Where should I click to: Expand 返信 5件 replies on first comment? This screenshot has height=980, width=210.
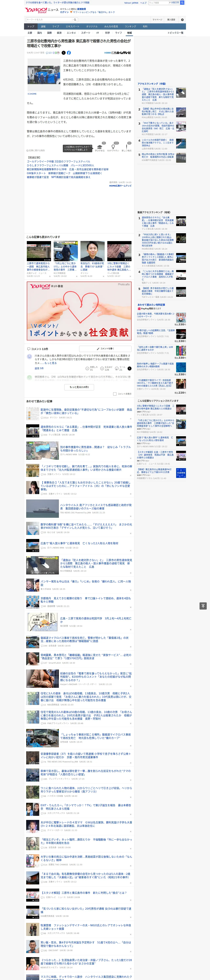coord(39,368)
